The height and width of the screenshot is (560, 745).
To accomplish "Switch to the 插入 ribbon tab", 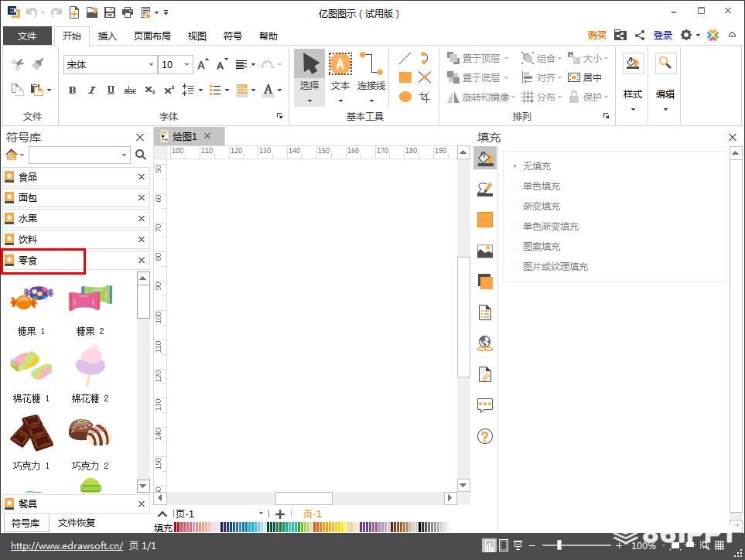I will 107,36.
